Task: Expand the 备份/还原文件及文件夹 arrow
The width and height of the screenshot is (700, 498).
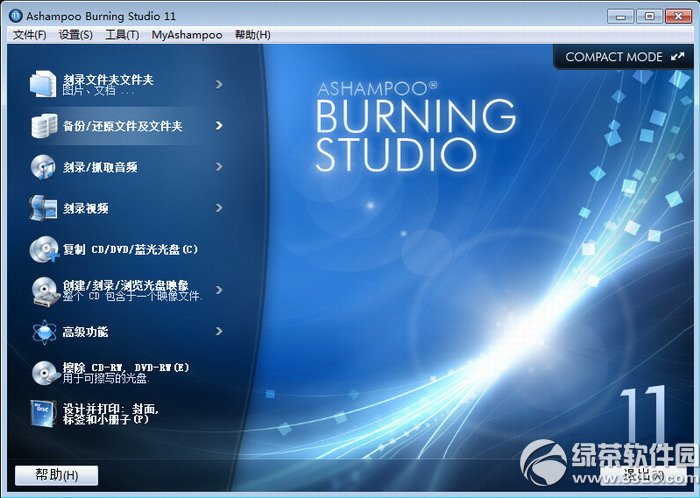Action: click(x=219, y=125)
